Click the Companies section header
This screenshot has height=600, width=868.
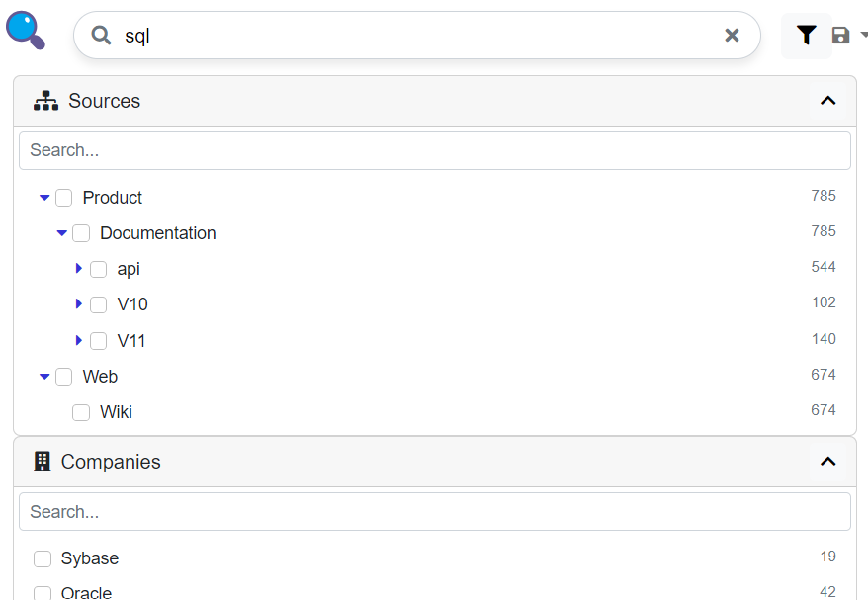pyautogui.click(x=111, y=462)
